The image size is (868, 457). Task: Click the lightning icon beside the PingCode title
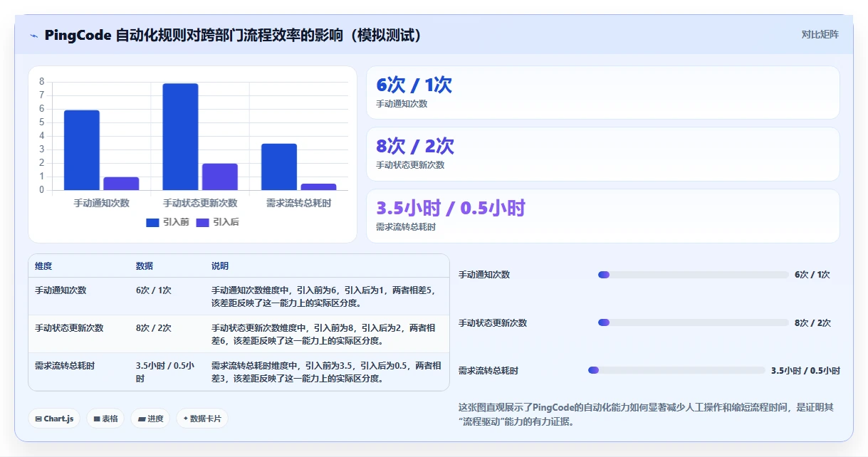[x=33, y=36]
